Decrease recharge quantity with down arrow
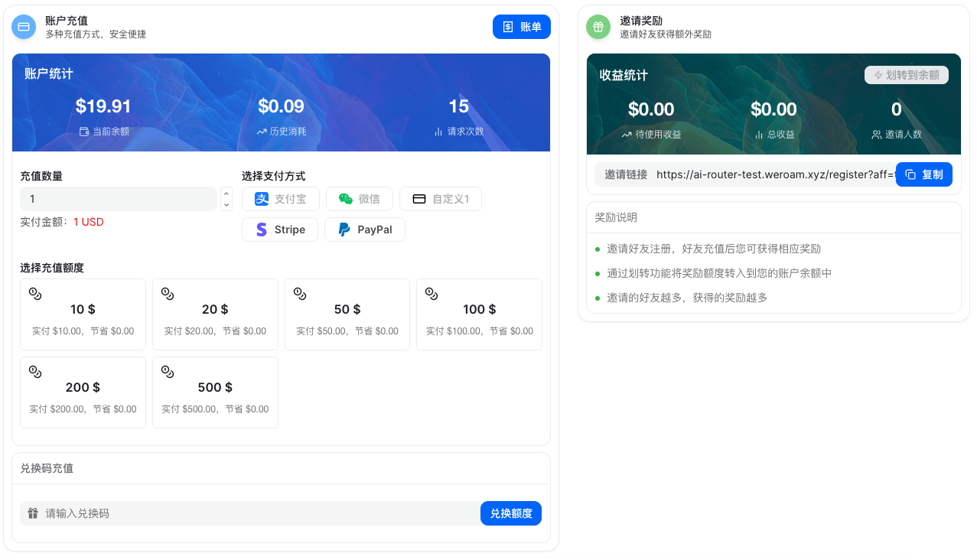The height and width of the screenshot is (560, 977). click(x=226, y=204)
